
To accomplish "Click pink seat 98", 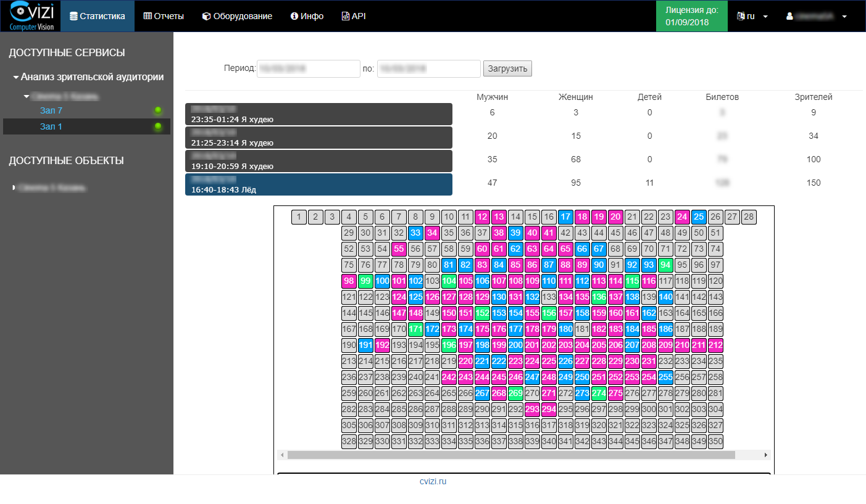I will [349, 281].
